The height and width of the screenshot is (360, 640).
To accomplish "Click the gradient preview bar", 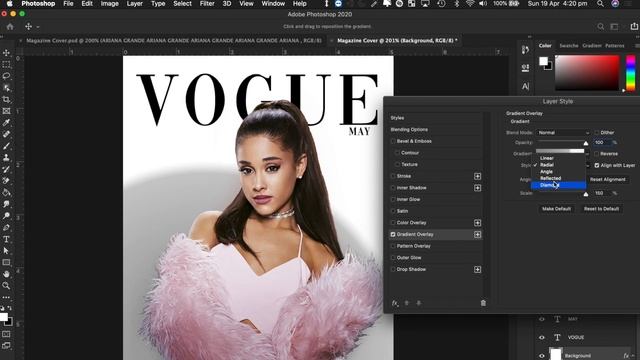I will point(560,151).
